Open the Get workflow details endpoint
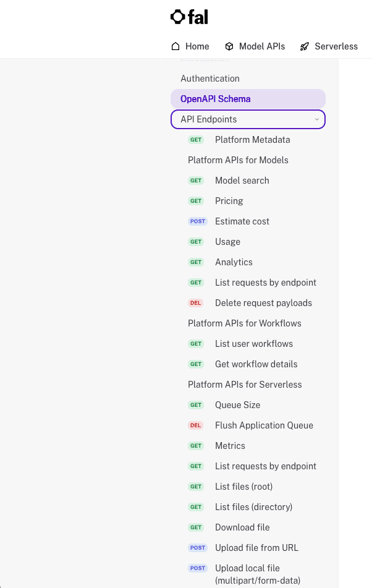Image resolution: width=372 pixels, height=588 pixels. pos(256,364)
